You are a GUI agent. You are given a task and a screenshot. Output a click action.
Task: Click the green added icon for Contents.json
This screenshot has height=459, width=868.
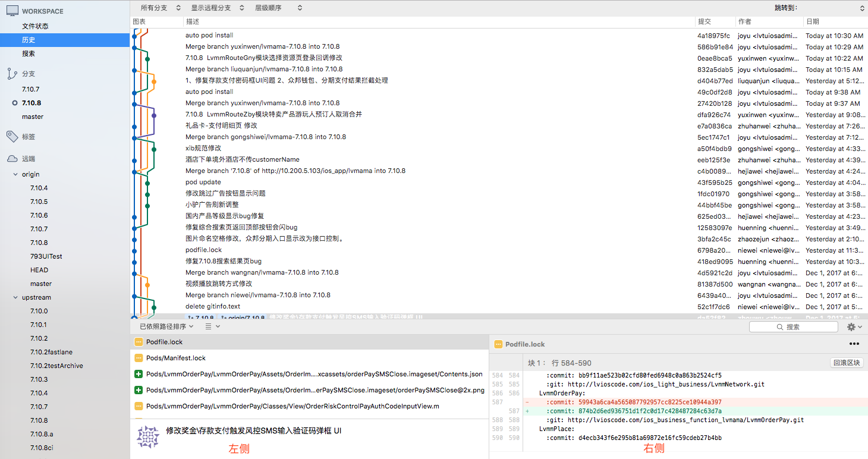tap(139, 374)
